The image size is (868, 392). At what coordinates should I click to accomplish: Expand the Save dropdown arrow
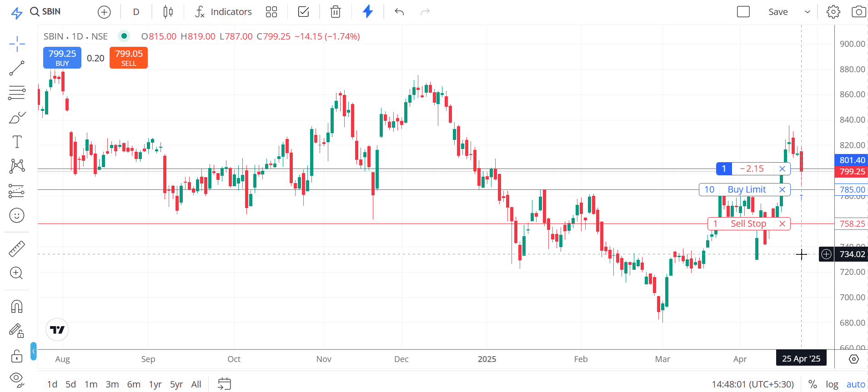(808, 12)
